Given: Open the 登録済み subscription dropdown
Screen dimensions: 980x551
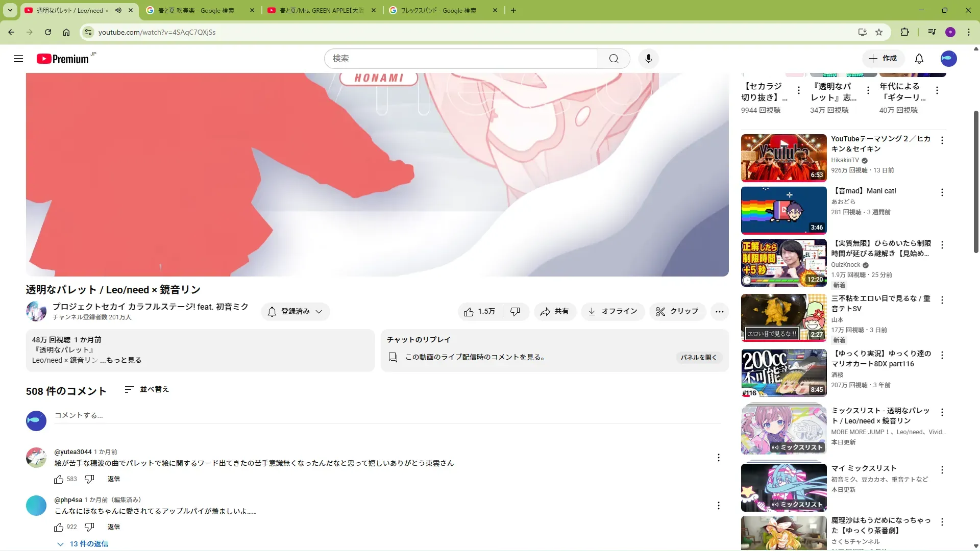Looking at the screenshot, I should [295, 311].
